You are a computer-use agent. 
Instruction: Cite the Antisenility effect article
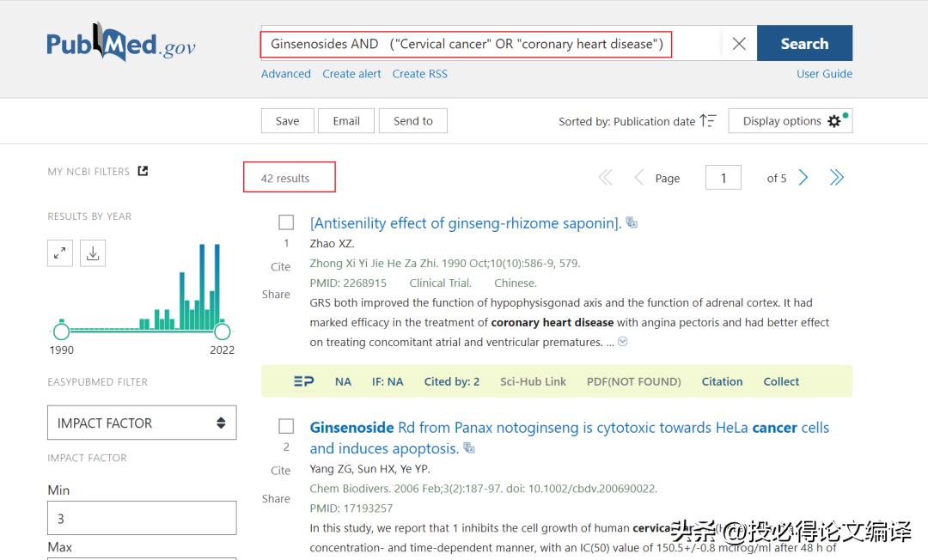pos(280,267)
